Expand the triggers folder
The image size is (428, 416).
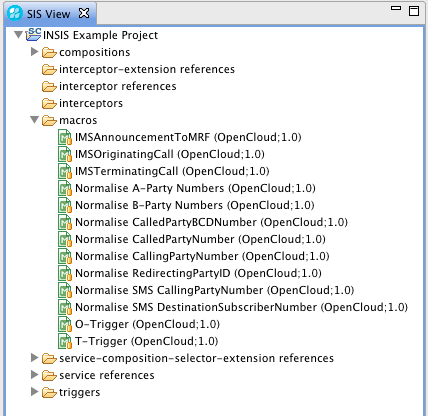coord(34,392)
